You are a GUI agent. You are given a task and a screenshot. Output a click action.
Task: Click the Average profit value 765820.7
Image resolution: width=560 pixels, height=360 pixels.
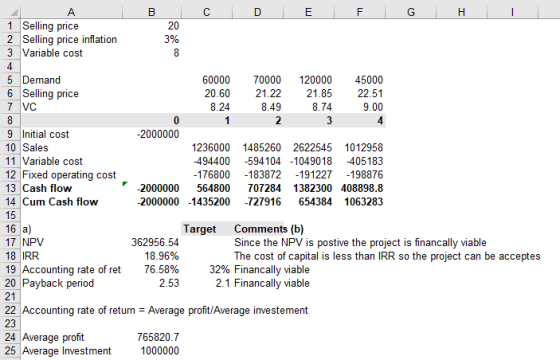pyautogui.click(x=152, y=337)
